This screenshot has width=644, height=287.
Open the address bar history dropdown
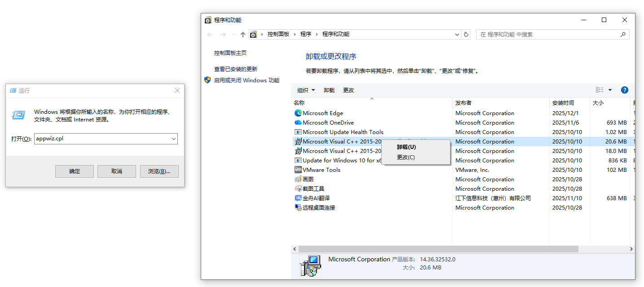[457, 35]
